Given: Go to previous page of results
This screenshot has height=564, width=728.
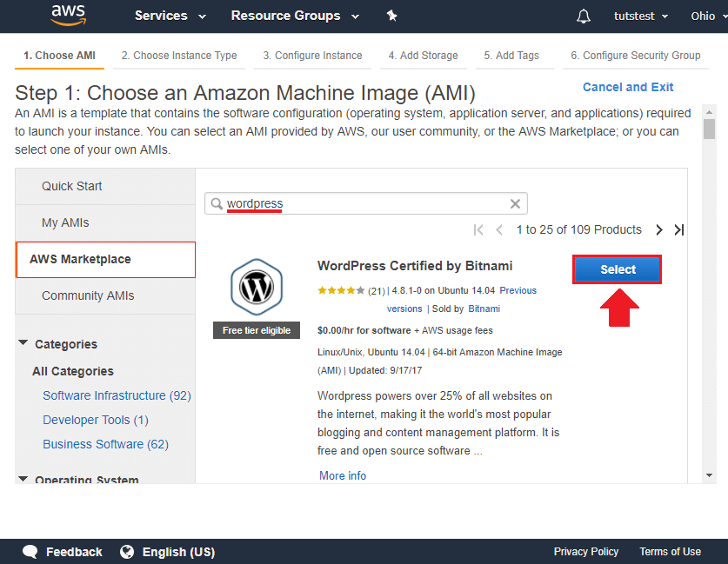Looking at the screenshot, I should [x=499, y=229].
